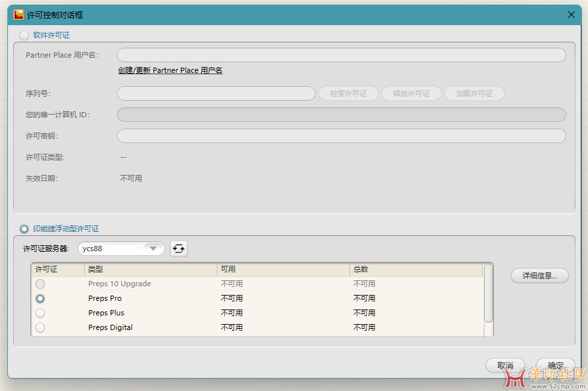Click 可用 cell in Preps Pro row

[x=232, y=298]
